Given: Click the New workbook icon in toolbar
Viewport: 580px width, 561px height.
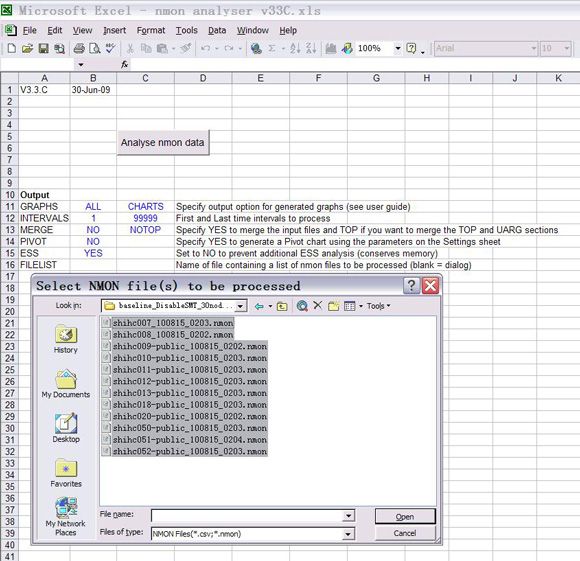Looking at the screenshot, I should tap(11, 48).
